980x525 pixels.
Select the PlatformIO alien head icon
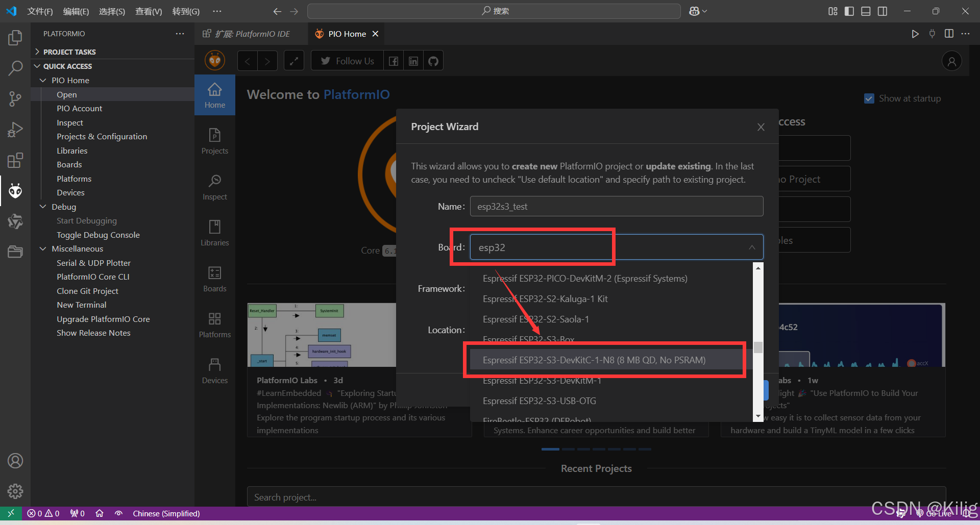15,191
